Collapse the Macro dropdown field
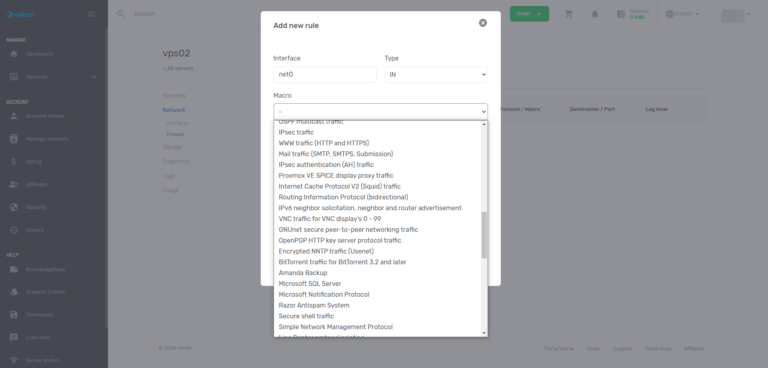 (x=381, y=111)
